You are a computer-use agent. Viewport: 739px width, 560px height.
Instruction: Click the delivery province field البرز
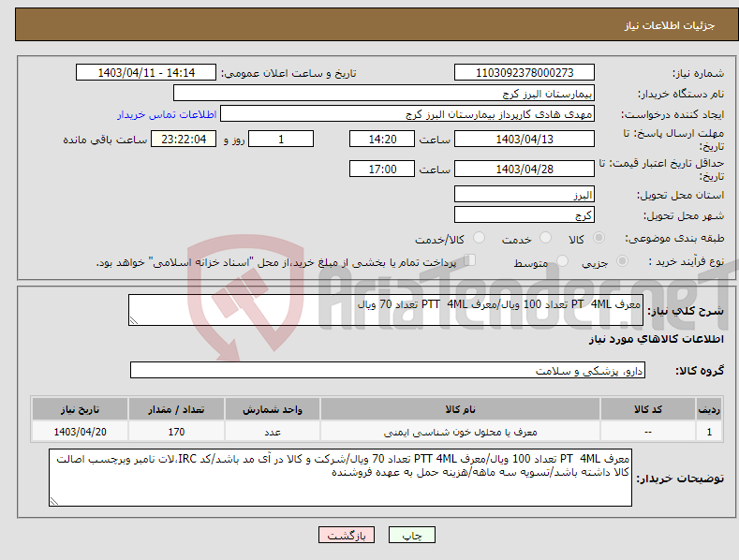point(525,194)
